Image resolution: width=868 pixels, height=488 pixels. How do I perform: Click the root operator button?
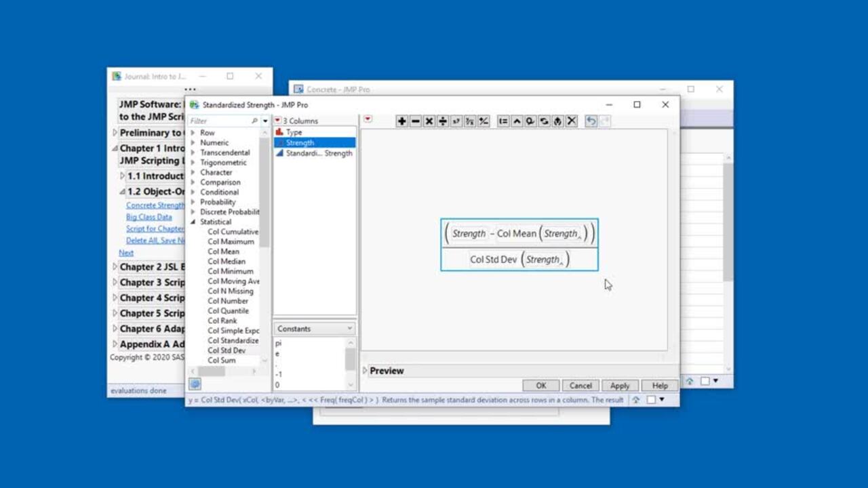click(x=470, y=121)
